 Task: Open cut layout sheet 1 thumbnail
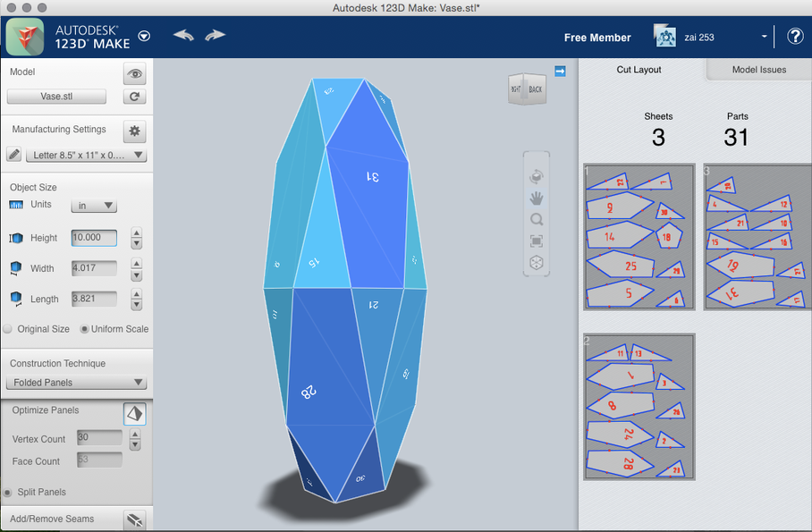[x=639, y=237]
